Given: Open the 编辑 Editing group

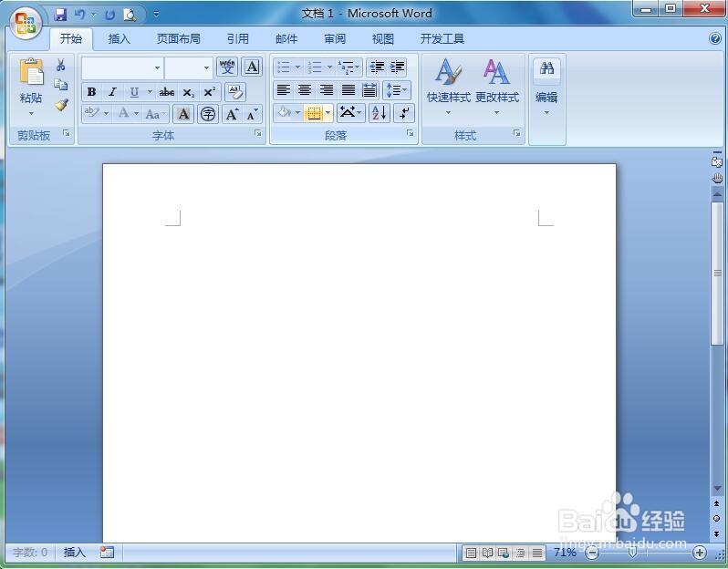Looking at the screenshot, I should tap(546, 88).
